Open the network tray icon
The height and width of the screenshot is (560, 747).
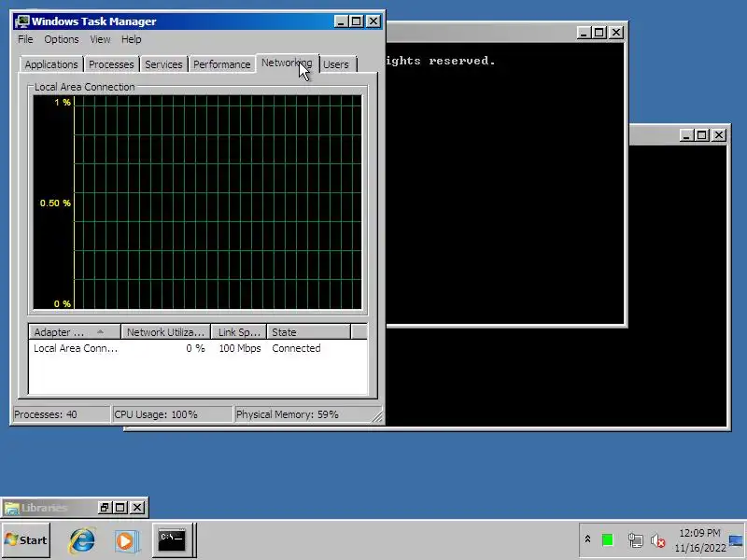(635, 540)
